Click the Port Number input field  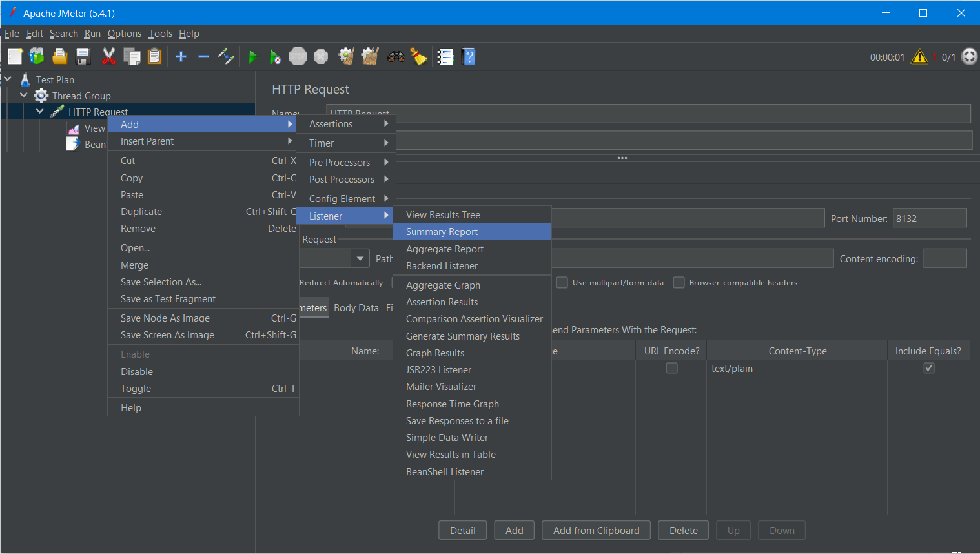[930, 218]
